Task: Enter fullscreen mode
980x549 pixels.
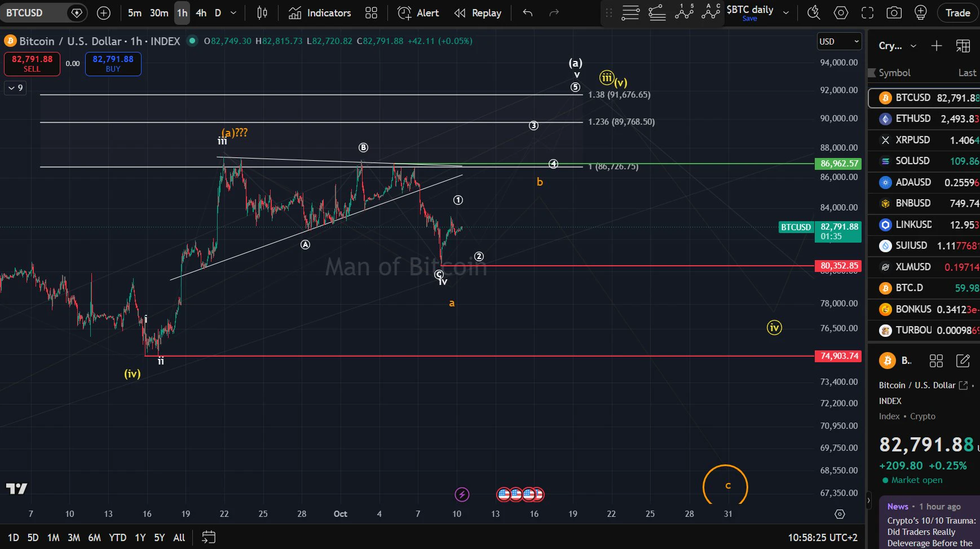Action: pyautogui.click(x=867, y=12)
